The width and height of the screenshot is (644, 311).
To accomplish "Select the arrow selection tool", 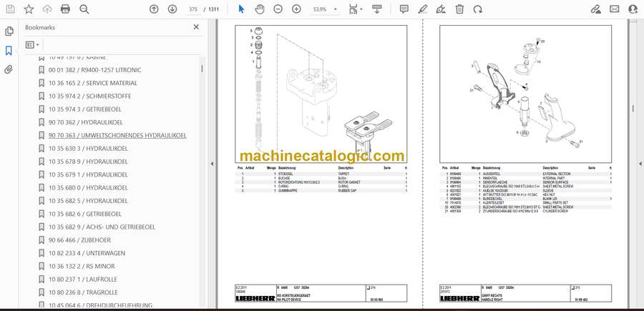I will pos(242,9).
